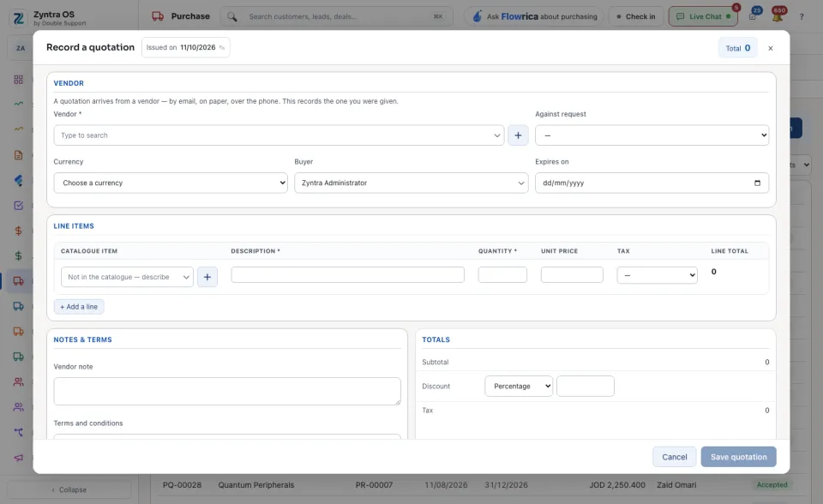Viewport: 823px width, 504px height.
Task: Click into the Vendor note text area
Action: pyautogui.click(x=227, y=391)
